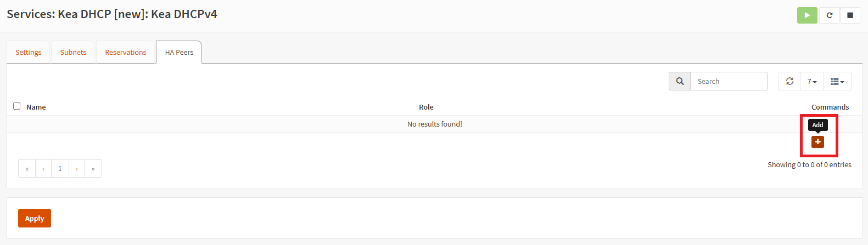
Task: Go to the previous page arrow
Action: tap(43, 168)
